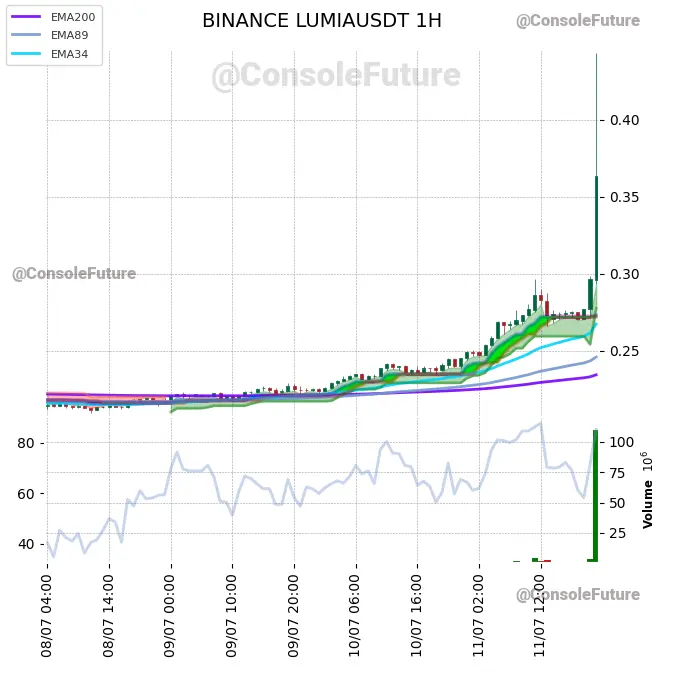690x690 pixels.
Task: Click the 08/07 14:00 time label
Action: tap(108, 616)
